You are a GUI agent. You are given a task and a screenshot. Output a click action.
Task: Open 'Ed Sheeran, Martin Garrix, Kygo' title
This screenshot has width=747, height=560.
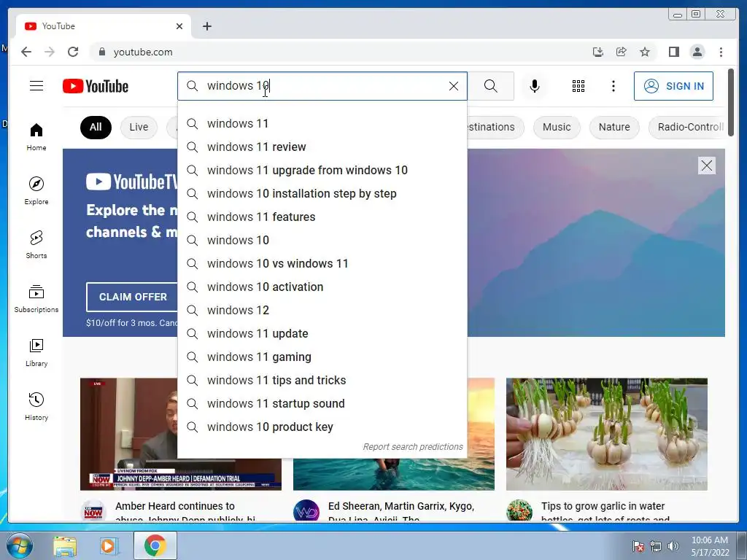pos(400,512)
